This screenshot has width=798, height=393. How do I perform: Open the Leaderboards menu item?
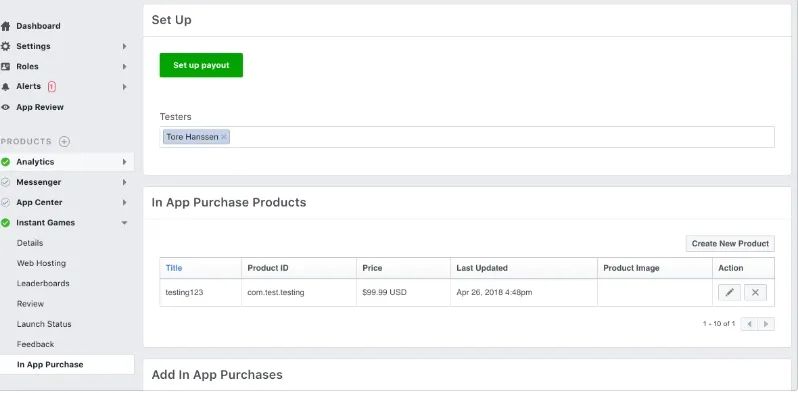tap(43, 284)
